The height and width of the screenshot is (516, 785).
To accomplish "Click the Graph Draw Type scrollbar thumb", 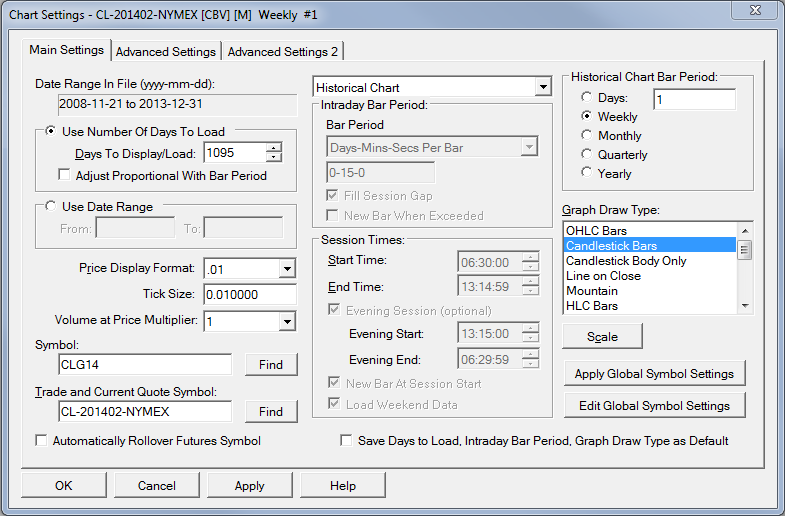I will 745,249.
